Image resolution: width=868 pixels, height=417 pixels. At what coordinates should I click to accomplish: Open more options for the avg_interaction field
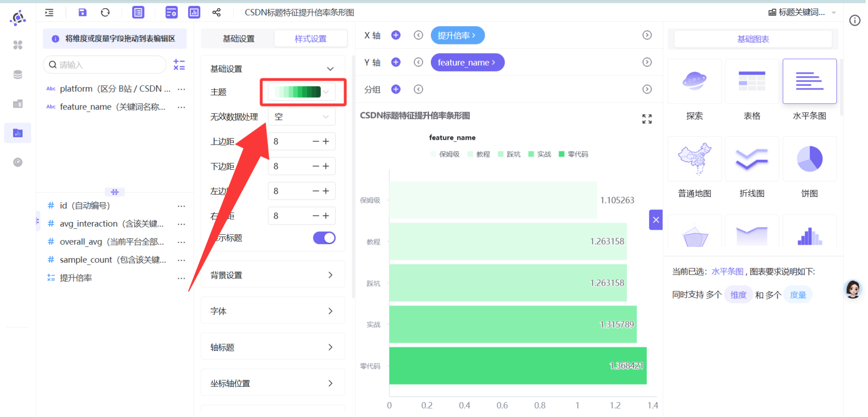tap(181, 224)
